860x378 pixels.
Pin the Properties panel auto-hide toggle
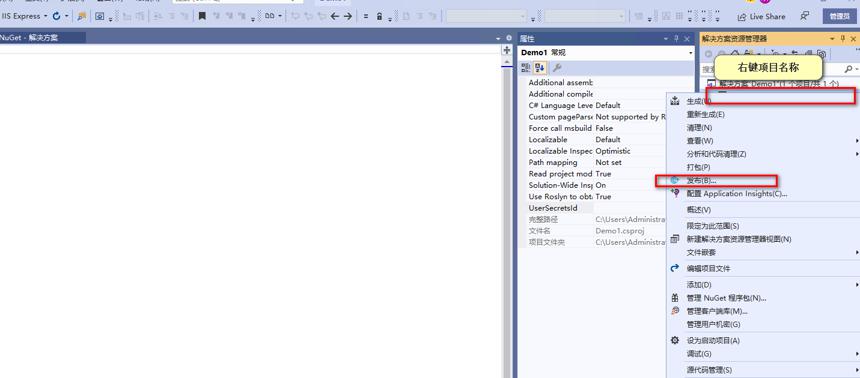click(676, 39)
